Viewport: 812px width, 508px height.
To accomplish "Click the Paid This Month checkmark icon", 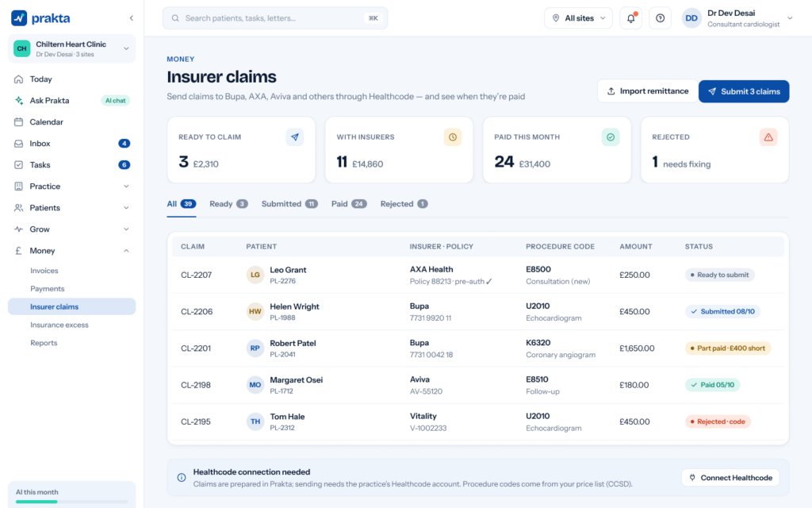I will pyautogui.click(x=611, y=137).
